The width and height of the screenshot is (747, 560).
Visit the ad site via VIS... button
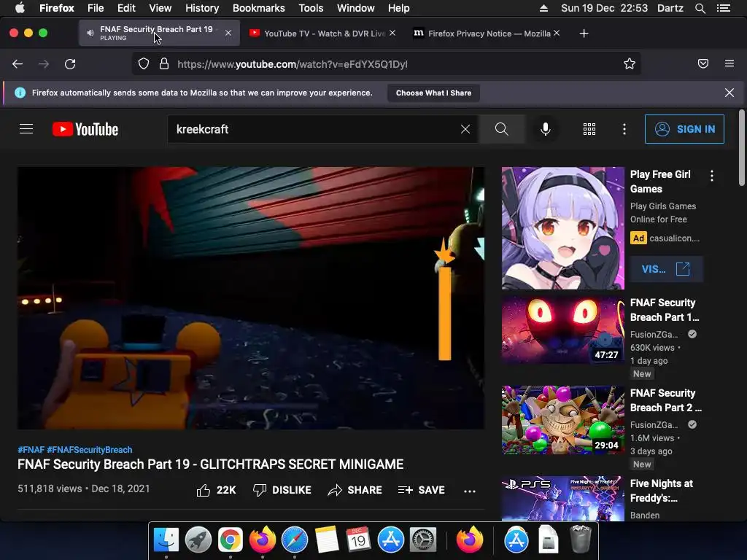tap(666, 269)
